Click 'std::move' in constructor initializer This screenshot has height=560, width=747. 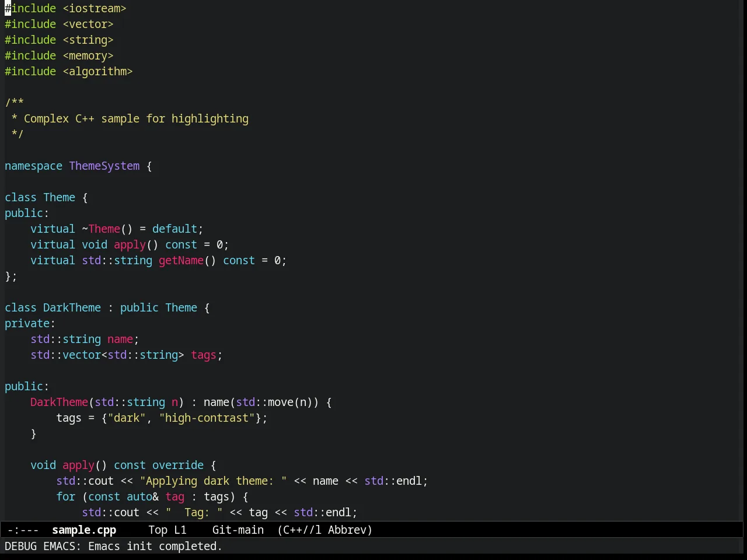coord(264,402)
